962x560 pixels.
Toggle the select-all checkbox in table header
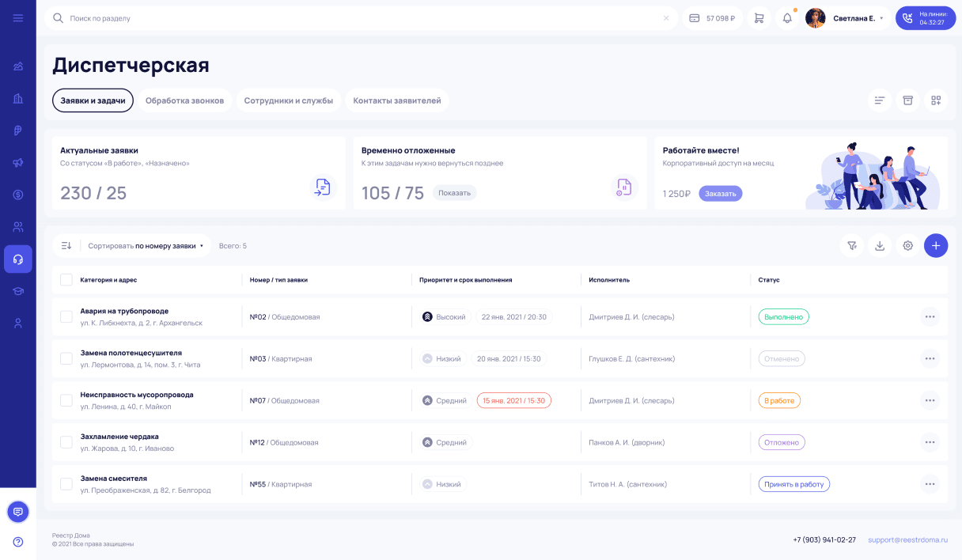tap(66, 280)
